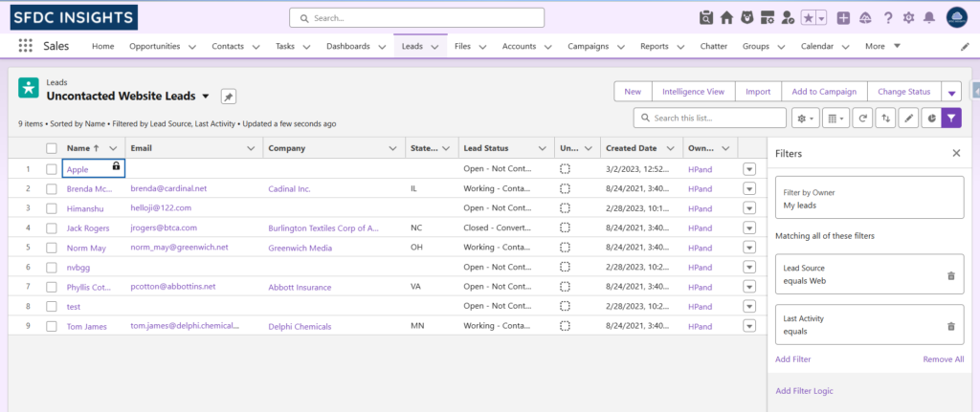Check the select-all checkbox in header row

(52, 148)
